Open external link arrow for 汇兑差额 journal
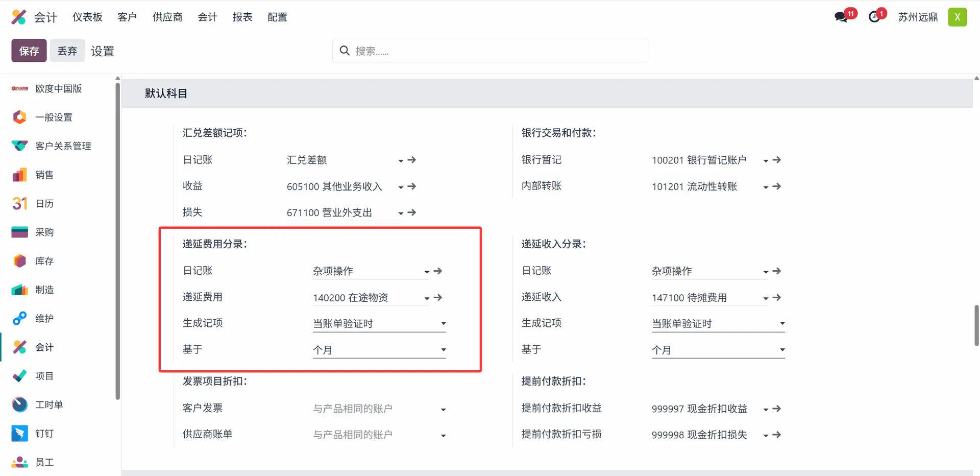 pos(412,160)
